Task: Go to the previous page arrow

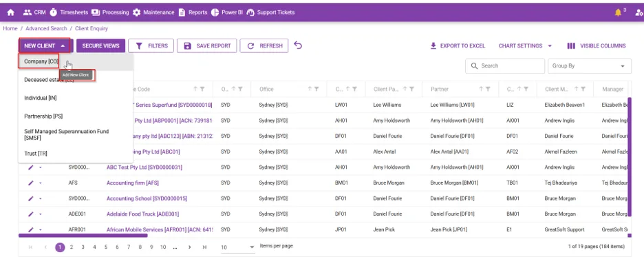Action: tap(45, 247)
